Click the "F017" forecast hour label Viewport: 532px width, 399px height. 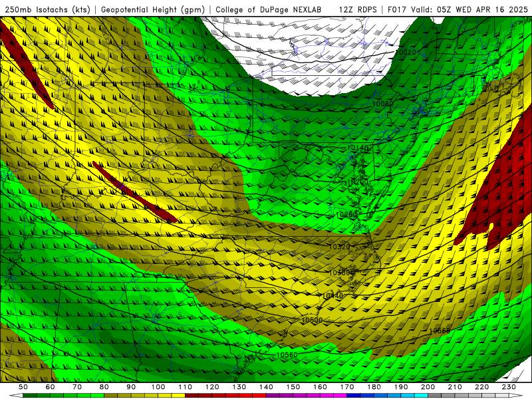[397, 10]
